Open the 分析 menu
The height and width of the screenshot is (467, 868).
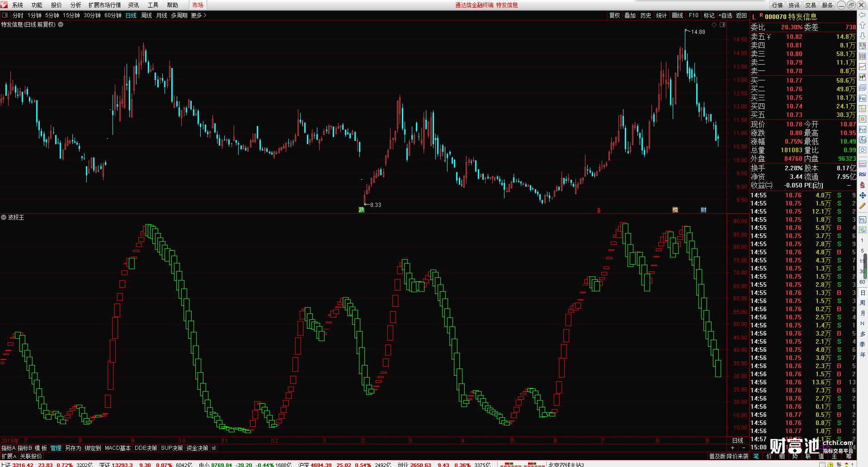pyautogui.click(x=76, y=5)
